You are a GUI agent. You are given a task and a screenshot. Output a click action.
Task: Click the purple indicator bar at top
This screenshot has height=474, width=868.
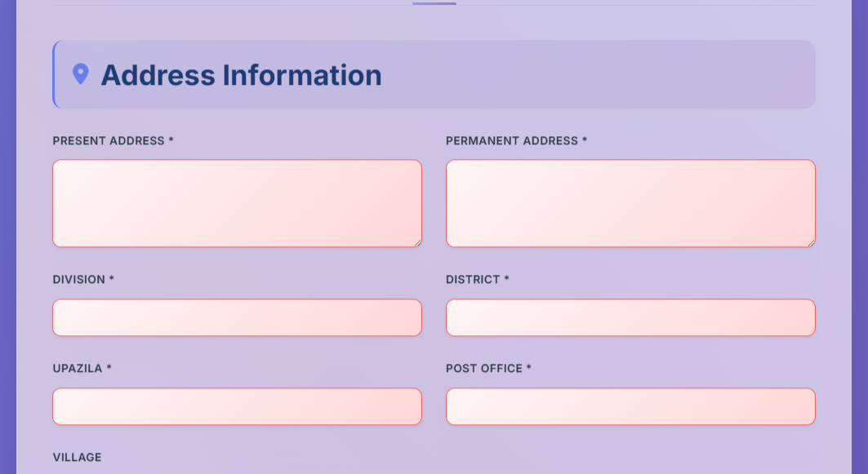pyautogui.click(x=434, y=3)
